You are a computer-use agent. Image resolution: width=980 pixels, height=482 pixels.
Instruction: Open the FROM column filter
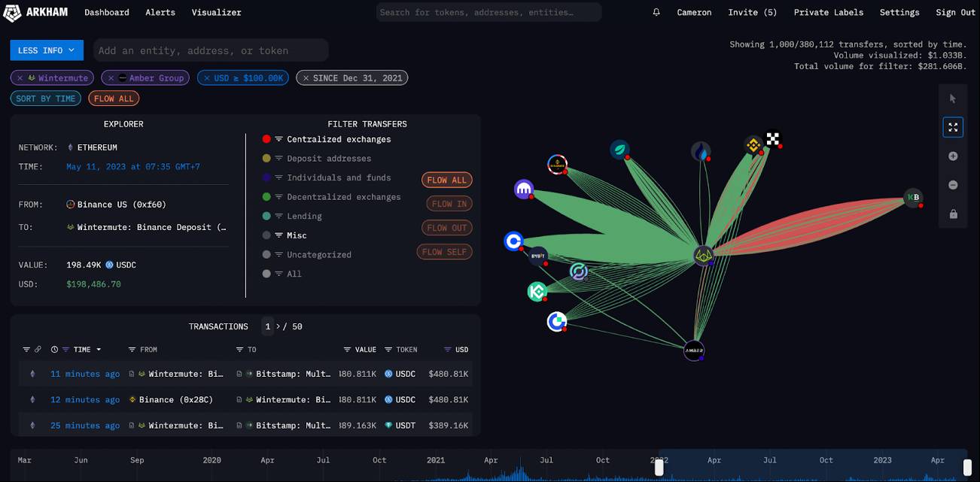pyautogui.click(x=132, y=350)
